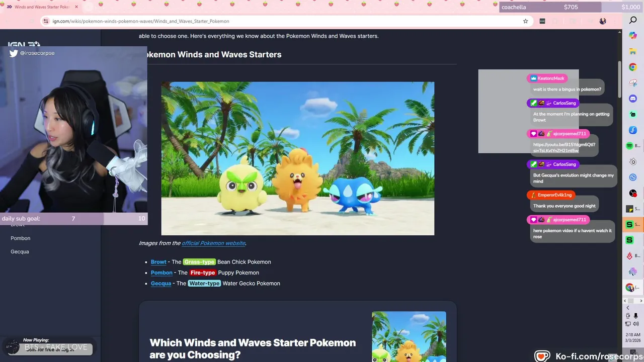This screenshot has width=644, height=362.
Task: Open feather app icon in taskbar
Action: click(x=633, y=272)
